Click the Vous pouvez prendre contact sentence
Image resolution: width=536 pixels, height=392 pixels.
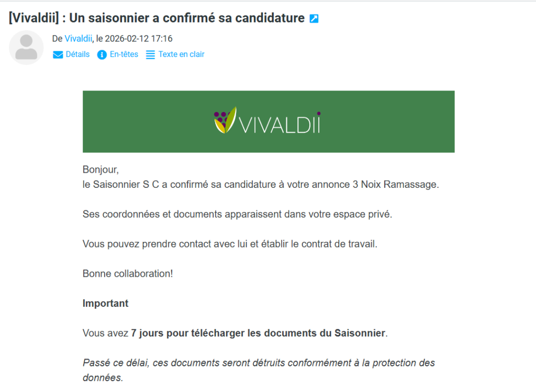229,244
